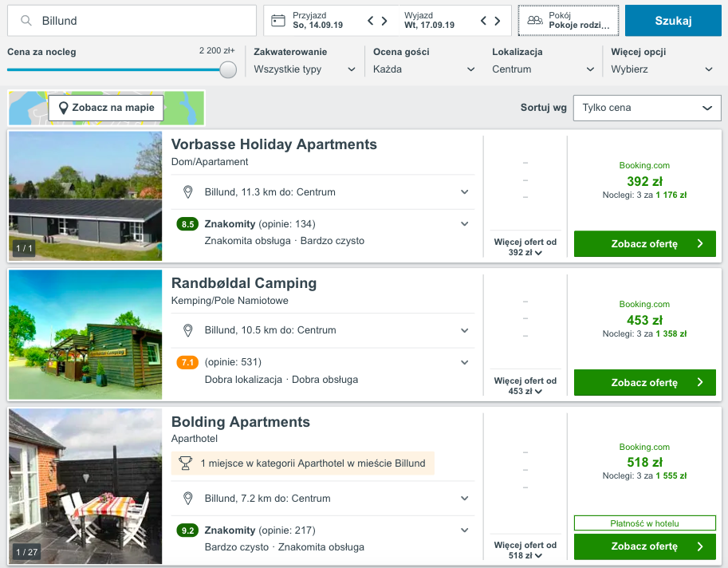This screenshot has height=568, width=728.
Task: Open the Sortuj wg Tylko cena dropdown
Action: pos(647,108)
